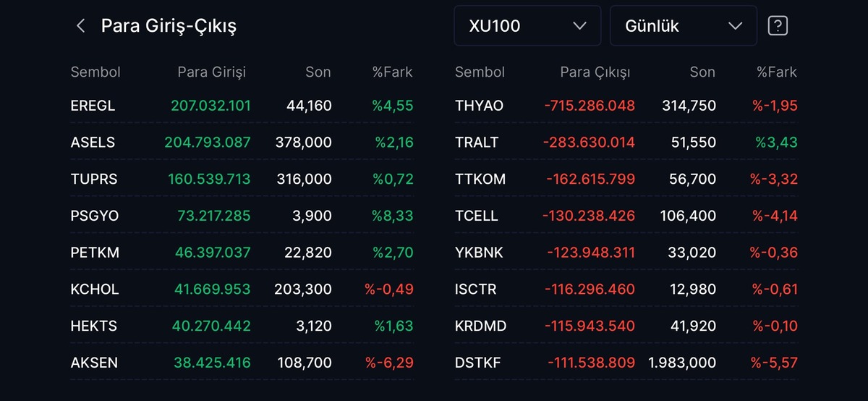This screenshot has width=868, height=401.
Task: Select the AKSEN stock row
Action: (x=242, y=363)
